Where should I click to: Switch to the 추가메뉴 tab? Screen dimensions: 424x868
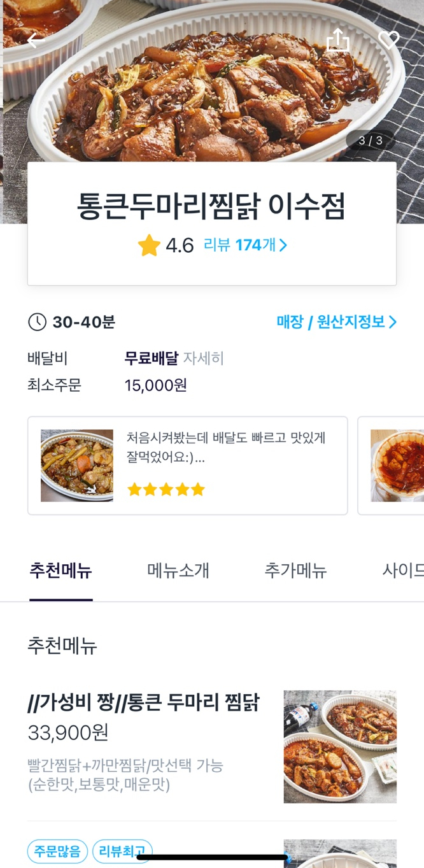click(x=295, y=571)
